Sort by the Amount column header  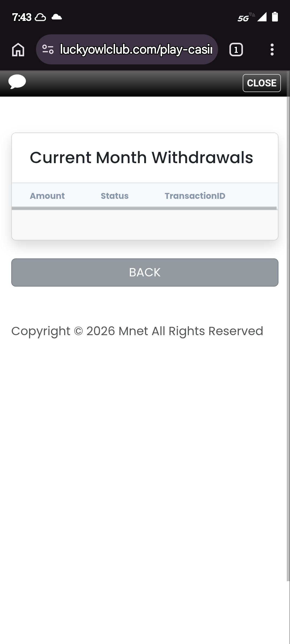pyautogui.click(x=47, y=196)
